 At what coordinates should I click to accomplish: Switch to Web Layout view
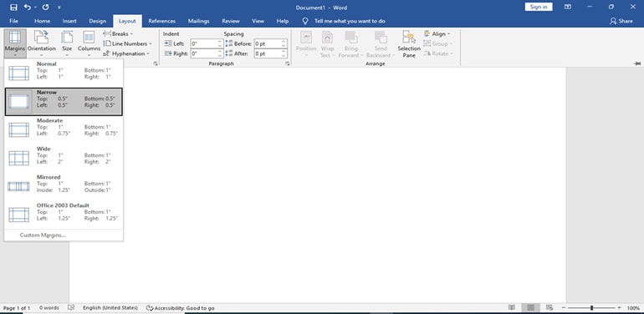pos(549,307)
